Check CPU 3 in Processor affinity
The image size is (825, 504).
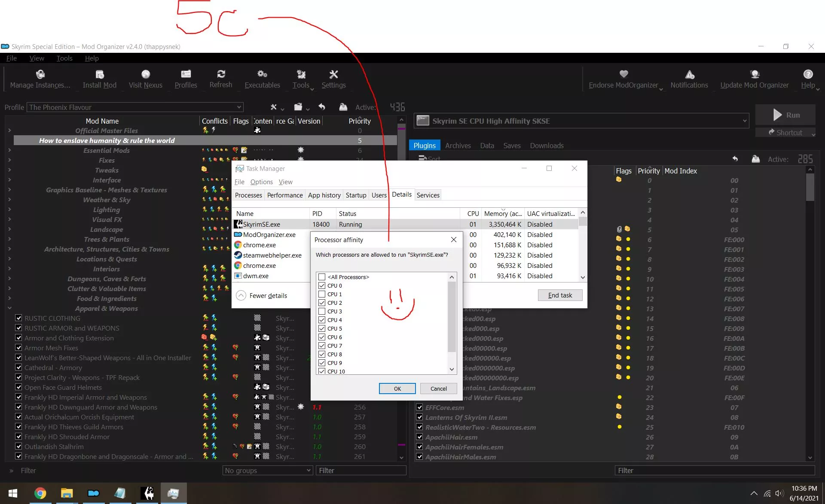(x=322, y=311)
